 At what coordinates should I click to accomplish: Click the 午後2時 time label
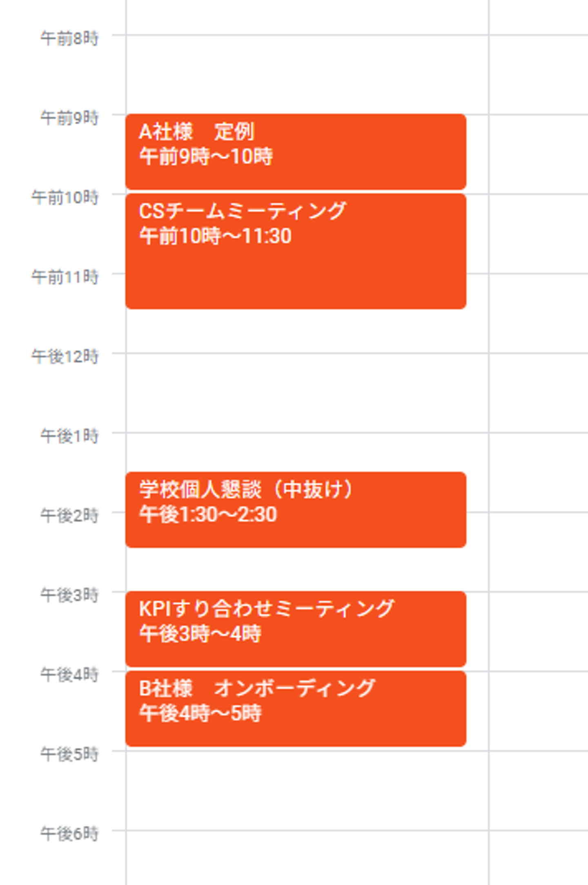click(x=69, y=516)
